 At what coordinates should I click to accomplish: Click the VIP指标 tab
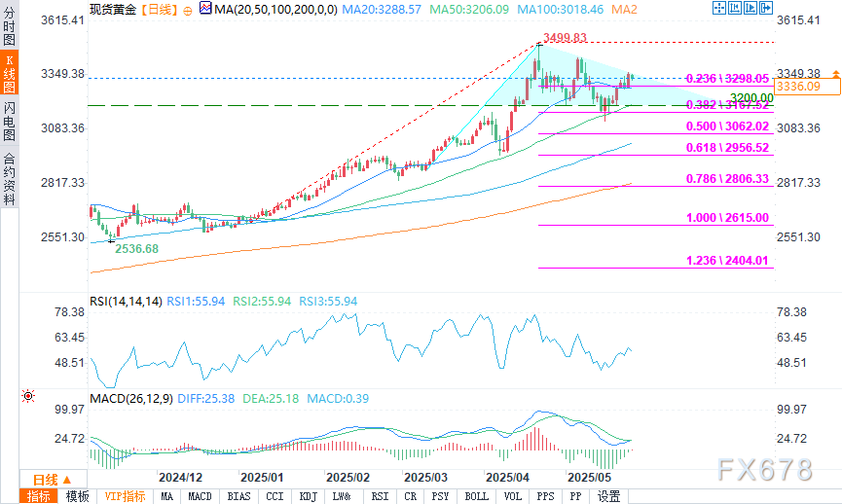[127, 496]
